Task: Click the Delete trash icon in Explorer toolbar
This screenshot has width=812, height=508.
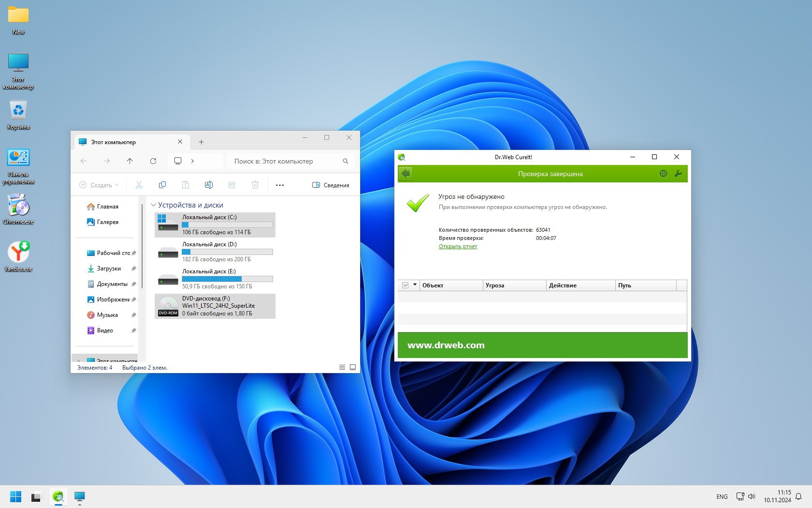Action: (x=255, y=185)
